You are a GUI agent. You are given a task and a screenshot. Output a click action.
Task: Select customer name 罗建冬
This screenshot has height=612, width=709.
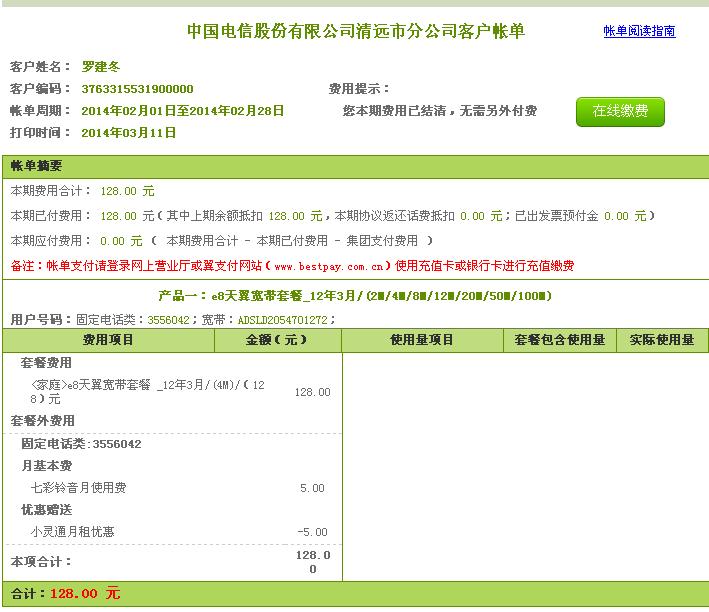101,66
